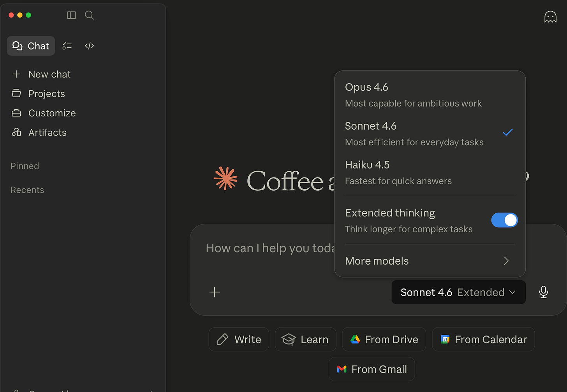Open Projects in the sidebar
Screen dimensions: 567x392
point(38,94)
